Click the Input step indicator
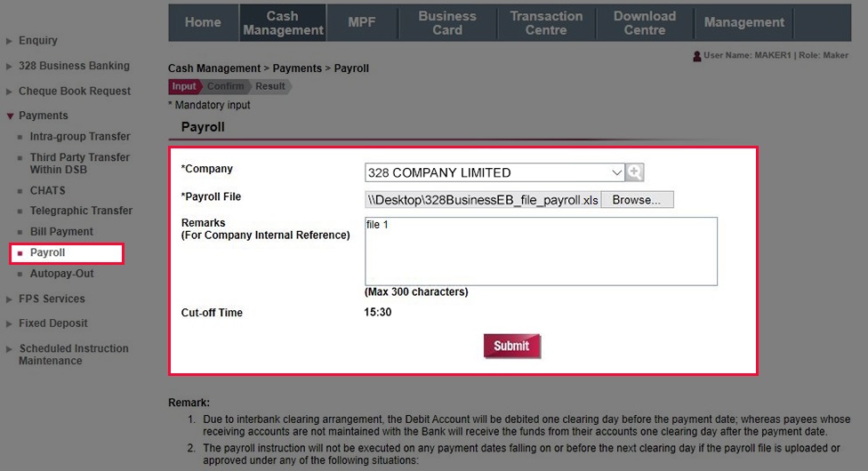The height and width of the screenshot is (471, 868). [184, 86]
